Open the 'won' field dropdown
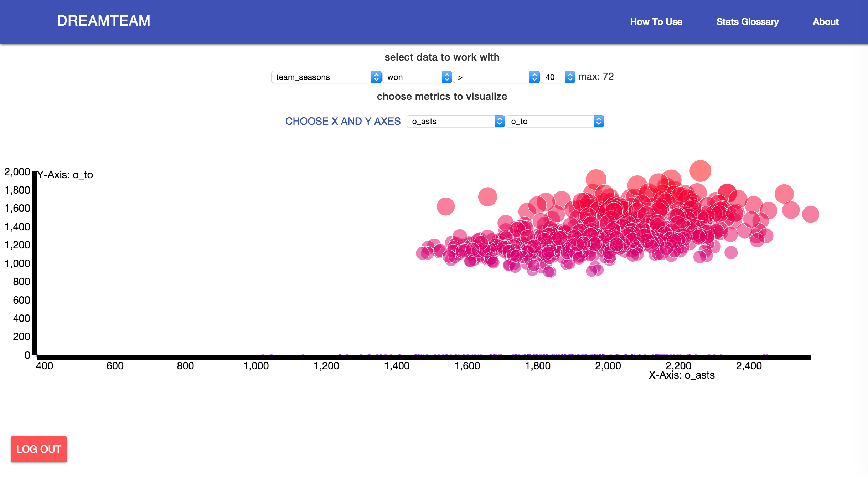 pyautogui.click(x=413, y=77)
